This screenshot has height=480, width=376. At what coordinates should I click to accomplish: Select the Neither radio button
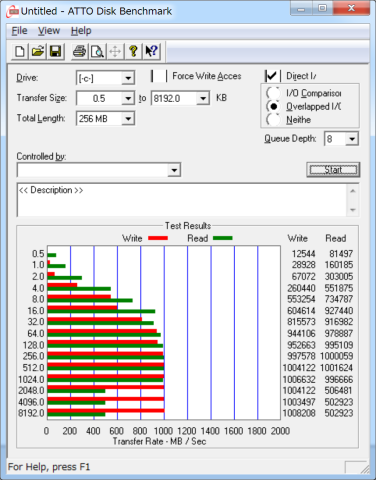coord(273,120)
